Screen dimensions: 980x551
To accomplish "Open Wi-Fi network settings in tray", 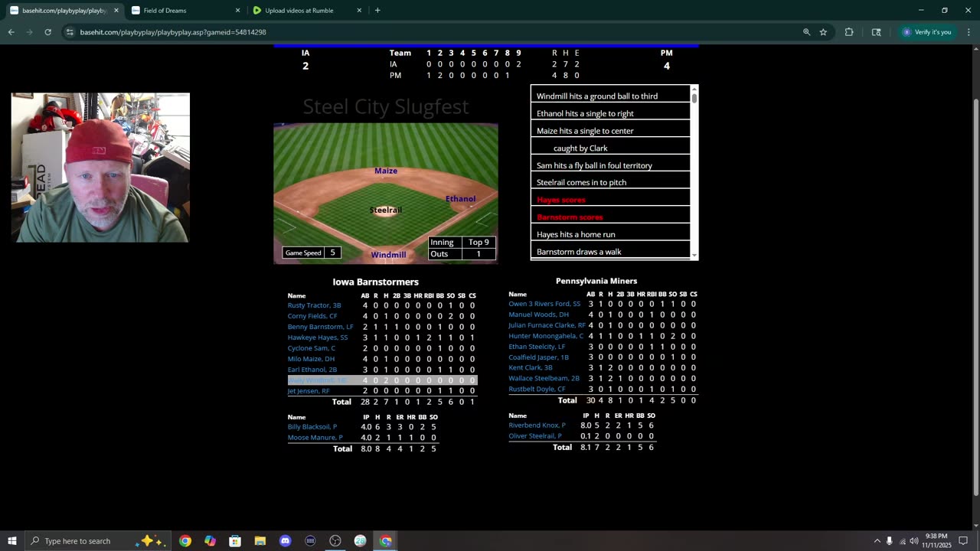I will 902,541.
